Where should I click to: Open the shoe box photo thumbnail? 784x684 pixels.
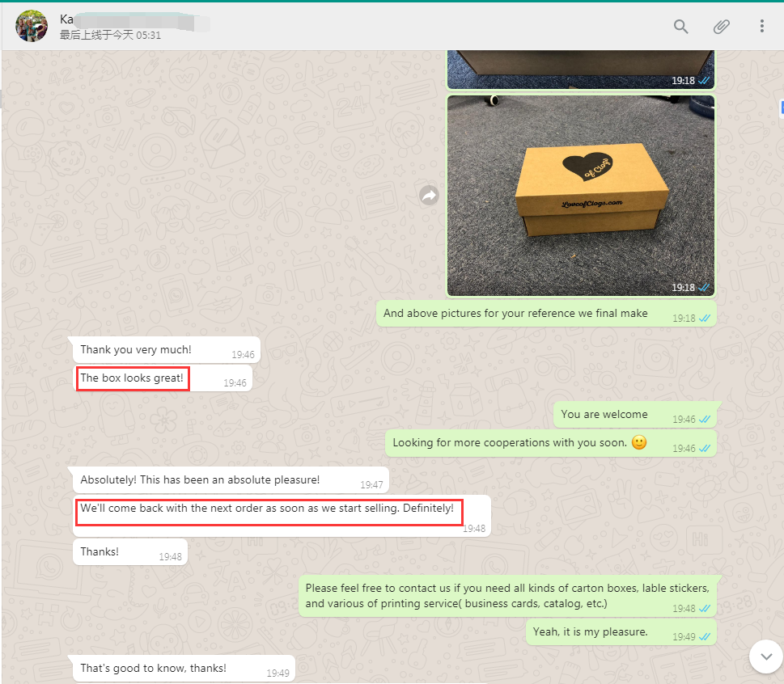[x=580, y=196]
